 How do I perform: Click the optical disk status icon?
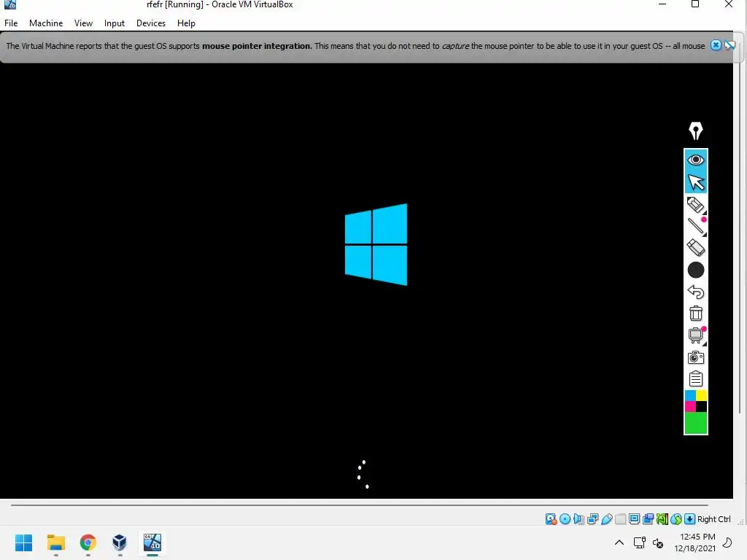[x=565, y=519]
